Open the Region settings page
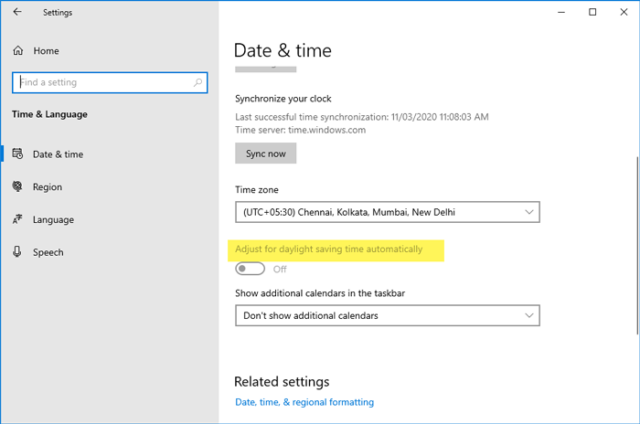 pos(47,187)
